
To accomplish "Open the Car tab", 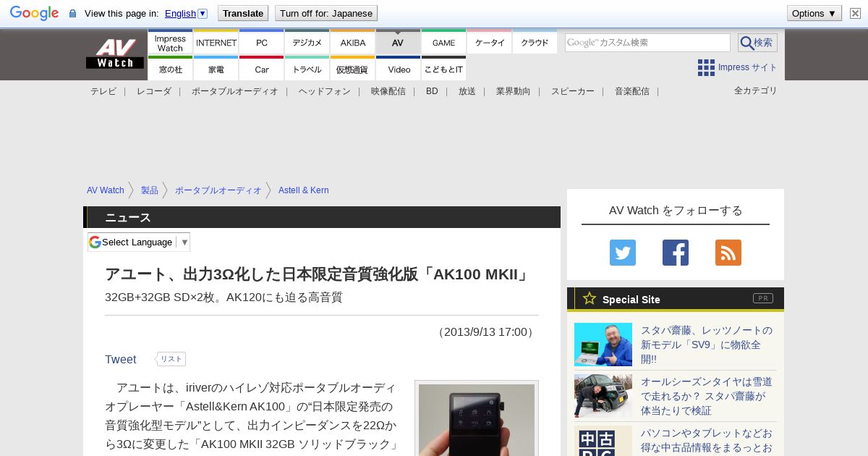I will pos(262,69).
